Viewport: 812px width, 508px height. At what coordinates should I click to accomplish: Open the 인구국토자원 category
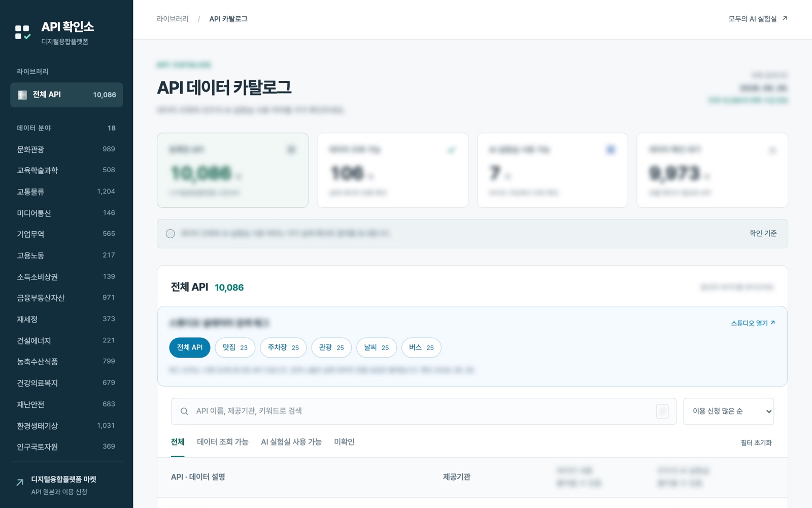pos(66,447)
